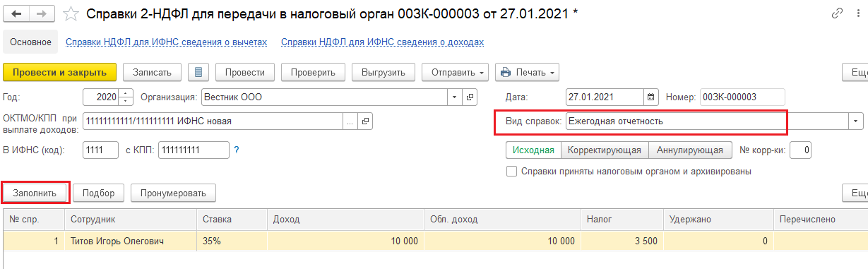868x269 pixels.
Task: Click the ОКТМО/КПП input field
Action: tap(213, 121)
